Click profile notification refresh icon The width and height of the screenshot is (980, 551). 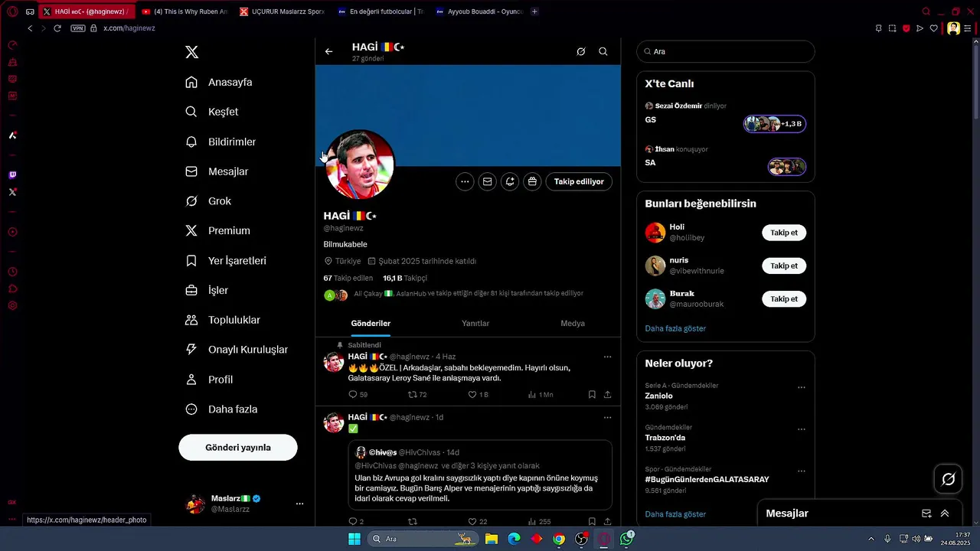click(510, 181)
